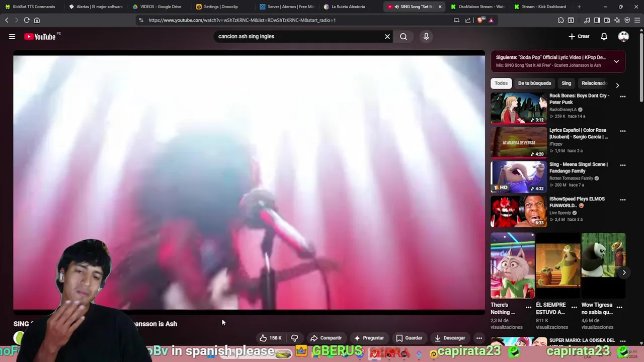Open the ÉL SIEMPRE ESTUVO short
The width and height of the screenshot is (644, 362).
(557, 265)
